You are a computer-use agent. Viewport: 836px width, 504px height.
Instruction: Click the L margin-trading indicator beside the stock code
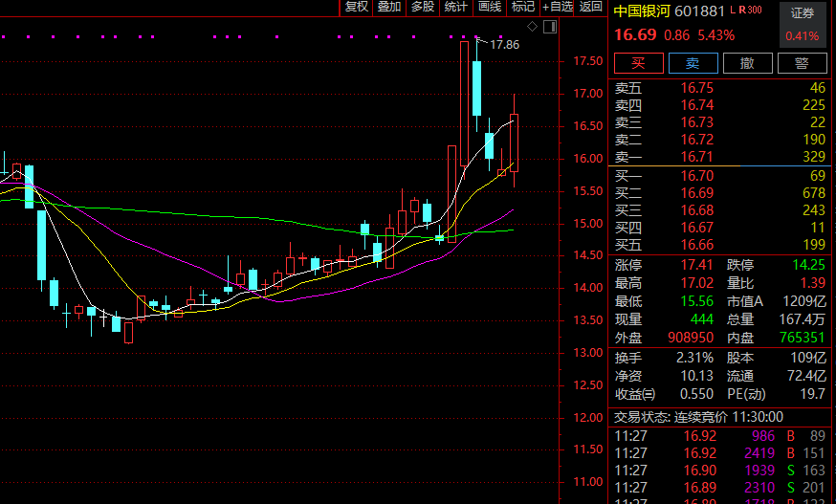click(x=733, y=11)
